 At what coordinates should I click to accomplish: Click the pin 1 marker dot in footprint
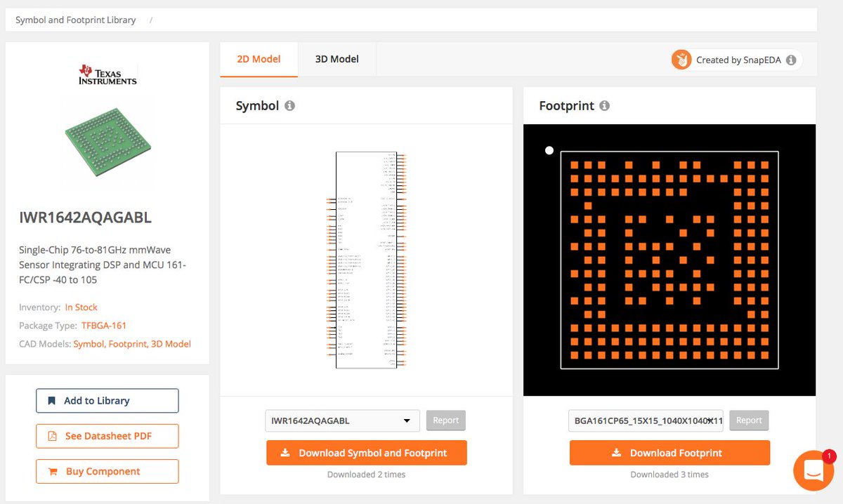[x=549, y=150]
